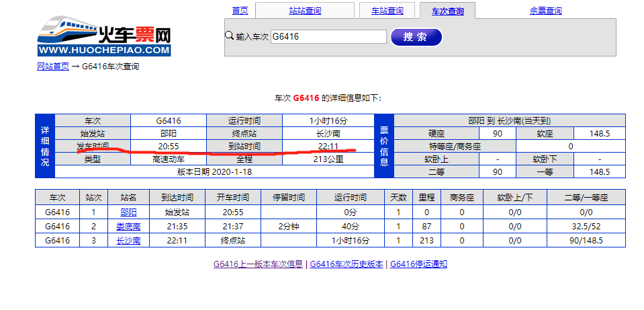Viewport: 644px width, 310px height.
Task: Click the 软卧下 label cell
Action: 544,159
